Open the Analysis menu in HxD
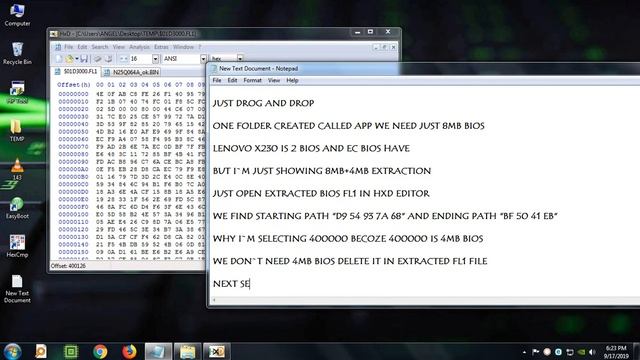 [x=140, y=47]
